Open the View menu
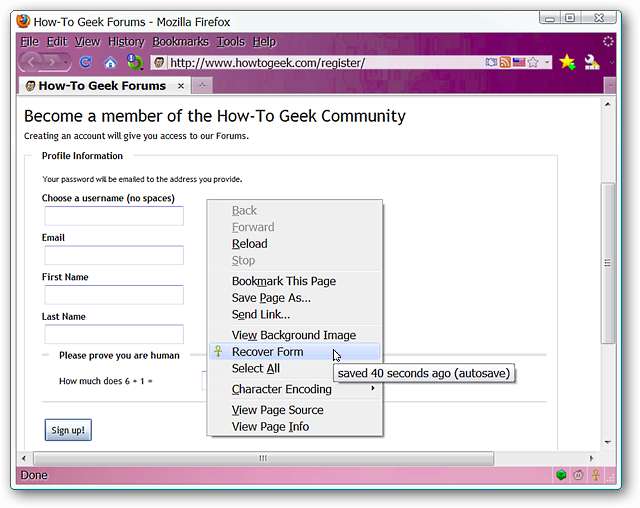The image size is (640, 508). tap(87, 42)
